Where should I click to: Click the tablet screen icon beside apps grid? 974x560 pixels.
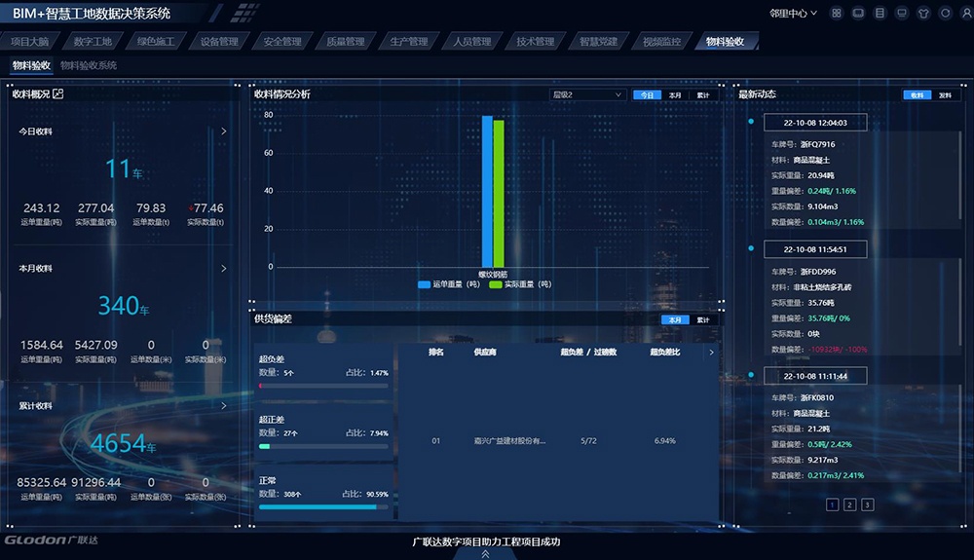[x=857, y=14]
